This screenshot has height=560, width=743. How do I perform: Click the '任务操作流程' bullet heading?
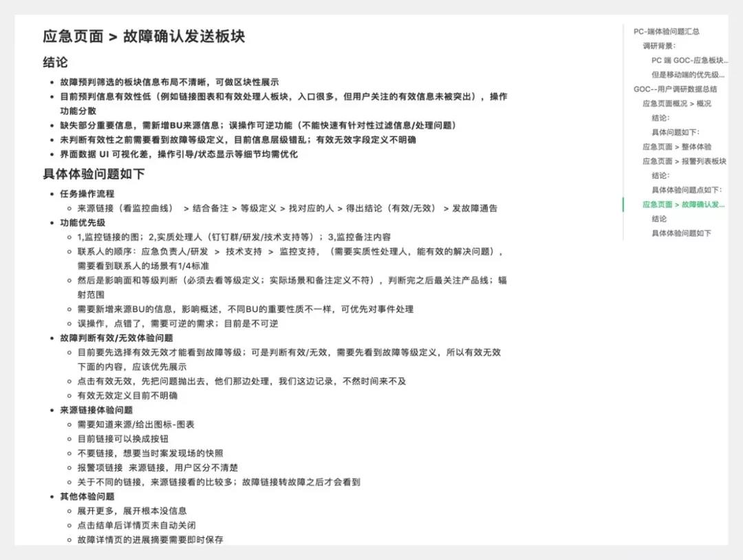click(87, 194)
